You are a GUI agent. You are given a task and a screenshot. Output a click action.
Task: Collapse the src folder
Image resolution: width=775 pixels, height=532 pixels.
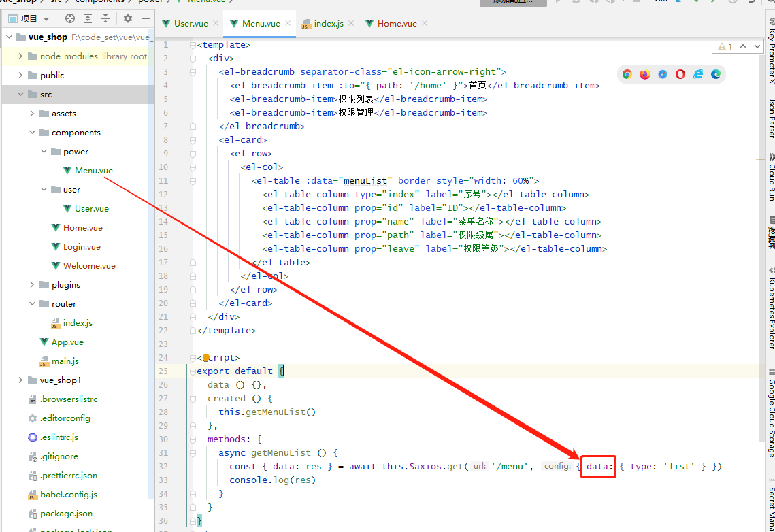20,95
